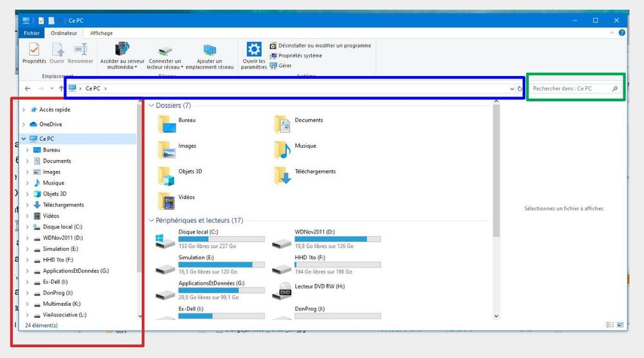Collapse the Périphériques et lecteurs section

click(x=151, y=221)
